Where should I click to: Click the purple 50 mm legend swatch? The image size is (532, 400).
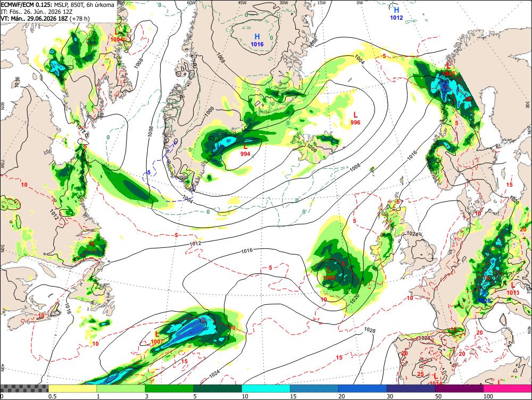(x=459, y=388)
